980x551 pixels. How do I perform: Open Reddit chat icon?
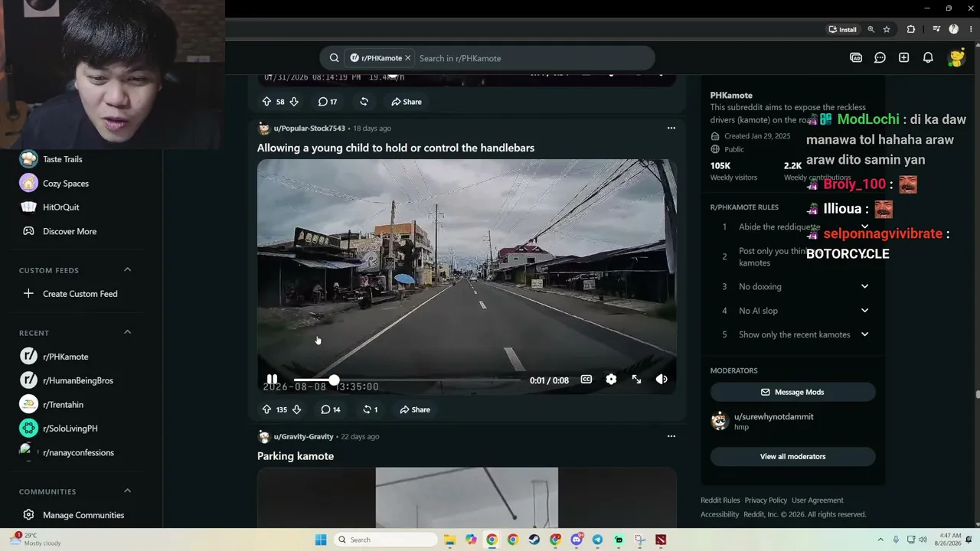[880, 58]
